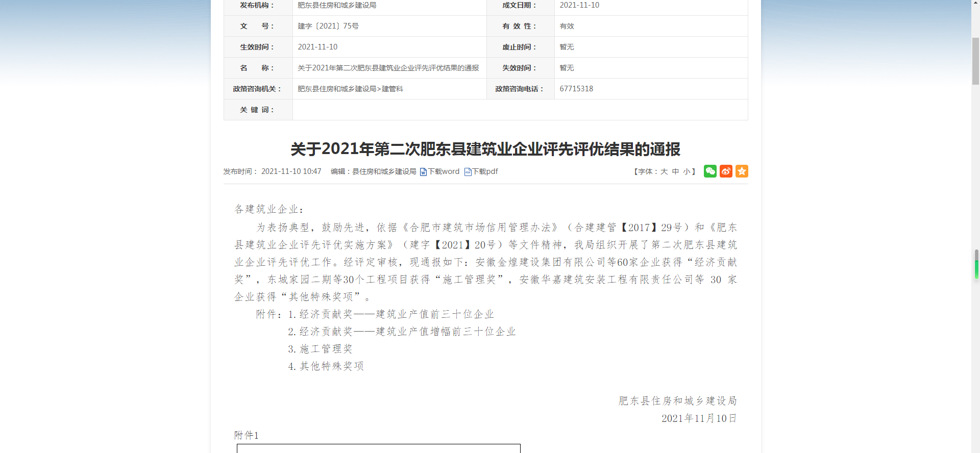Screen dimensions: 980x453
Task: Download the document via 下载pdf link
Action: point(485,171)
